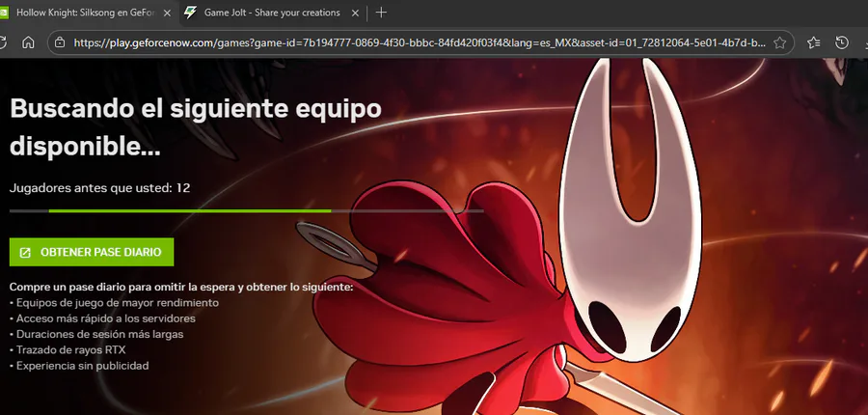Screen dimensions: 868x415
Task: Click the Game Jolt tab favicon
Action: tap(190, 13)
